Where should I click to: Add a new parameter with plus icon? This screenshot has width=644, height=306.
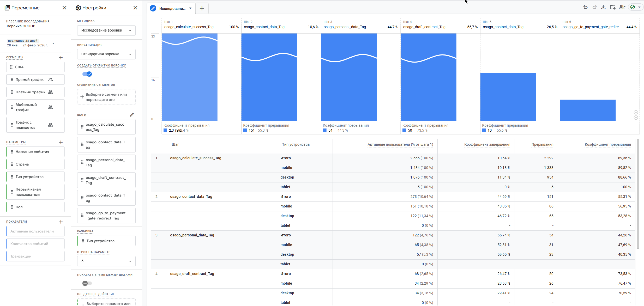pyautogui.click(x=61, y=142)
